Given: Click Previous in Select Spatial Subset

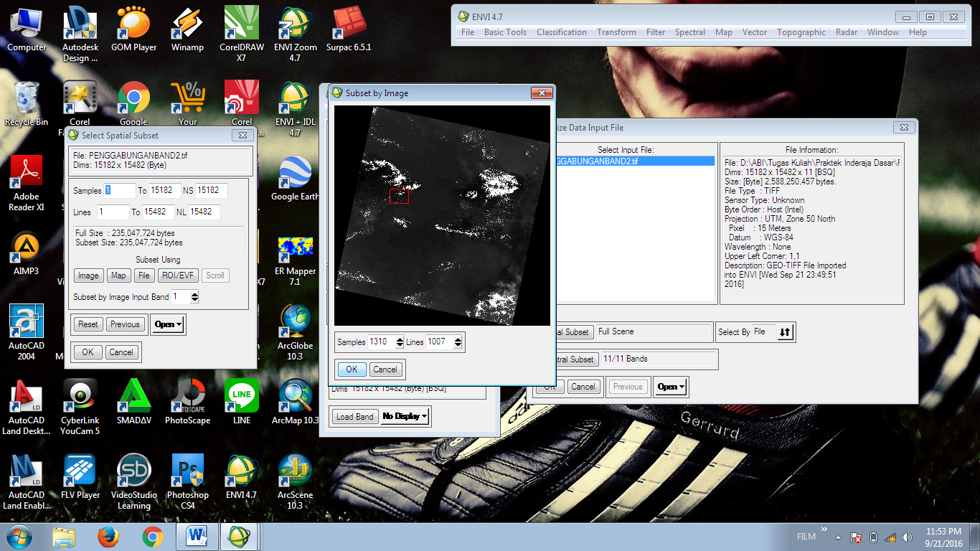Looking at the screenshot, I should coord(125,324).
